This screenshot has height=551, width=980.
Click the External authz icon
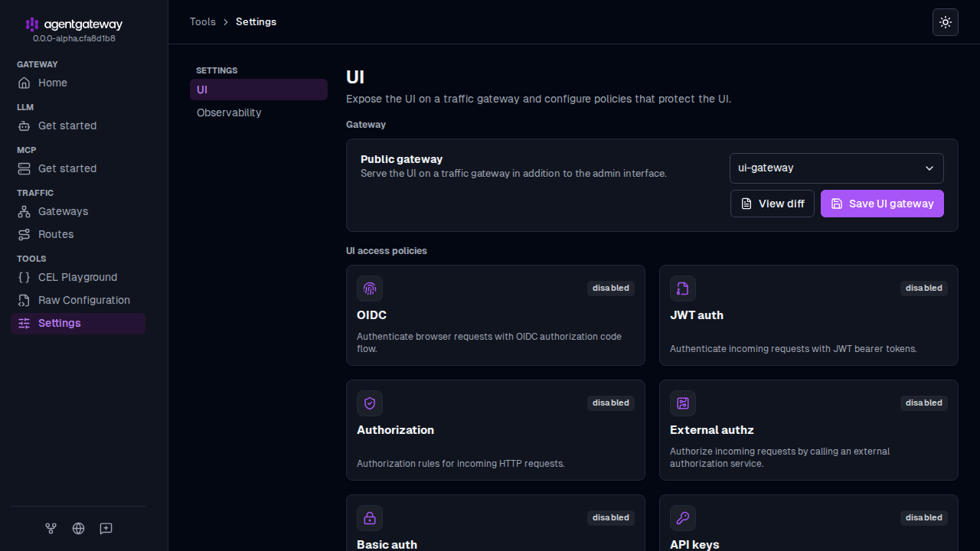tap(683, 403)
